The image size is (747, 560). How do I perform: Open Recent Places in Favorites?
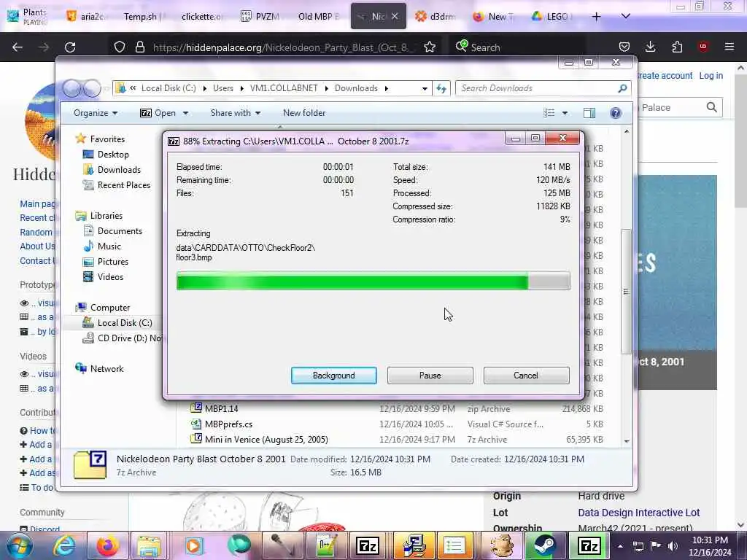point(123,184)
